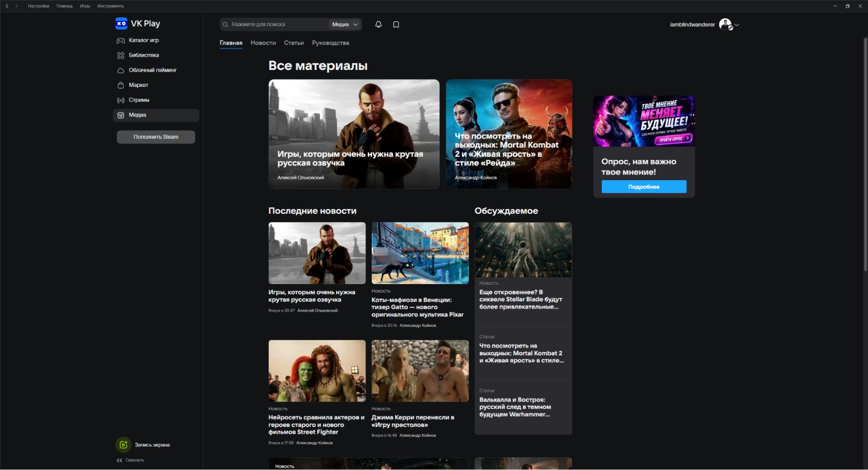Open featured GTA Russian voiceover card
The image size is (868, 470).
coord(354,134)
